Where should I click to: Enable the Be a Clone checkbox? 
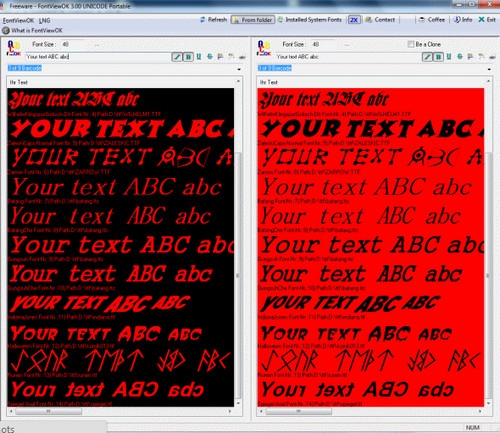[411, 44]
